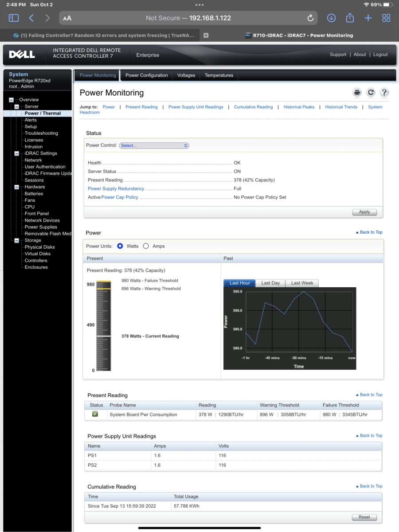Jump to Cumulative Reading link
Image resolution: width=399 pixels, height=532 pixels.
pyautogui.click(x=253, y=107)
